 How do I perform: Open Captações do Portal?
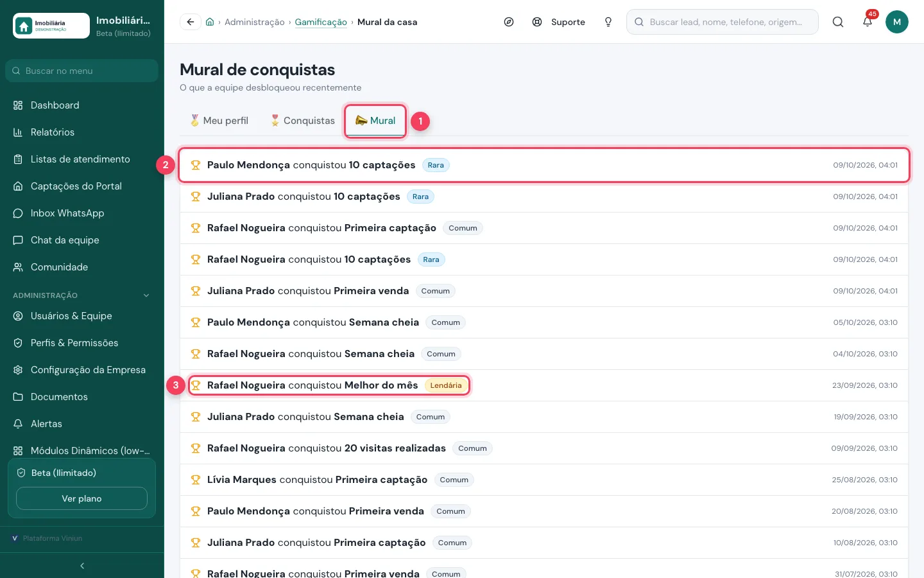coord(82,186)
